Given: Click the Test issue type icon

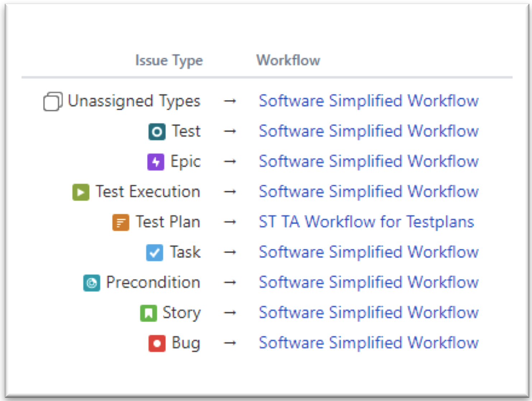Looking at the screenshot, I should (x=157, y=132).
